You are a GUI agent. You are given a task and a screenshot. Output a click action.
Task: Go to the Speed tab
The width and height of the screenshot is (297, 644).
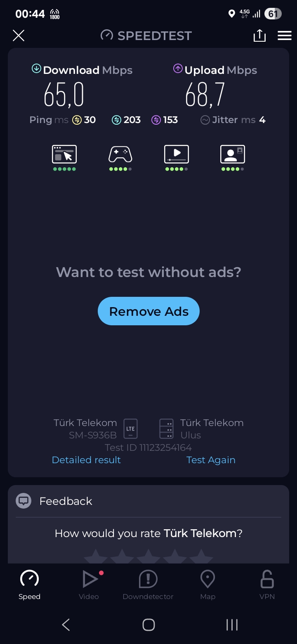click(x=30, y=585)
